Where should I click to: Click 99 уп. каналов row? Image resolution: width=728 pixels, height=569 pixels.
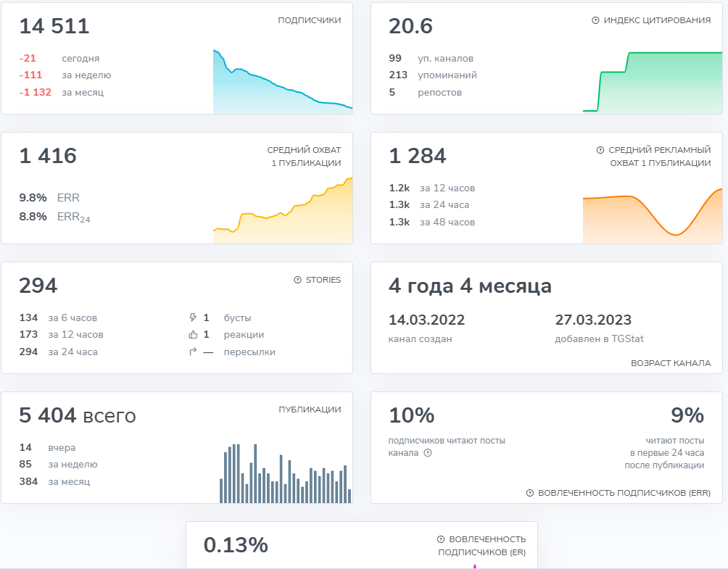tap(431, 58)
